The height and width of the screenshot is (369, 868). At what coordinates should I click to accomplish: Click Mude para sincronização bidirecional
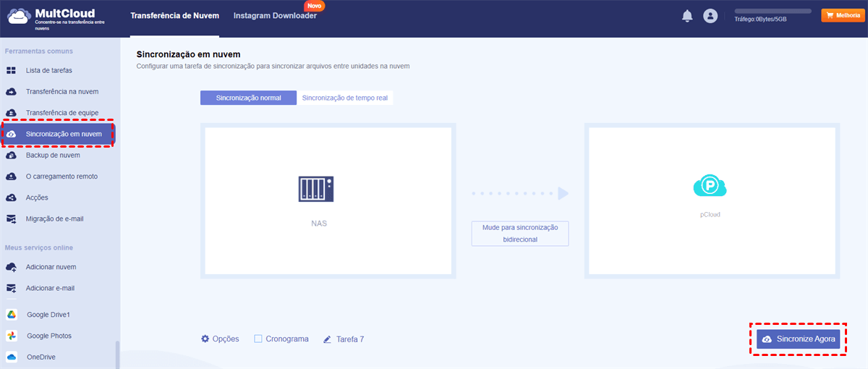pyautogui.click(x=520, y=233)
